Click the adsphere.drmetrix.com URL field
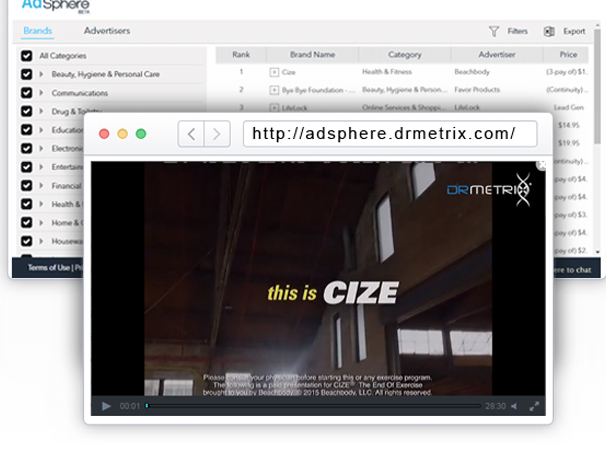This screenshot has width=606, height=454. pos(390,134)
